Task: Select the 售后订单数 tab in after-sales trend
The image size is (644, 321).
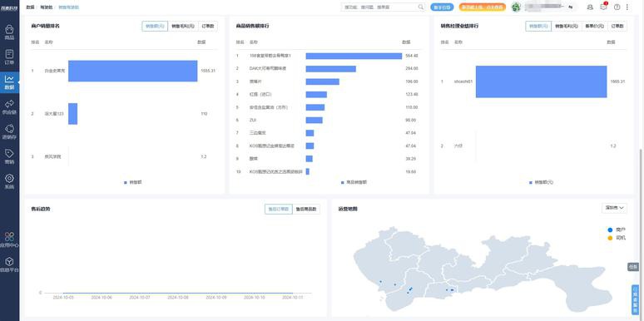Action: [x=279, y=209]
